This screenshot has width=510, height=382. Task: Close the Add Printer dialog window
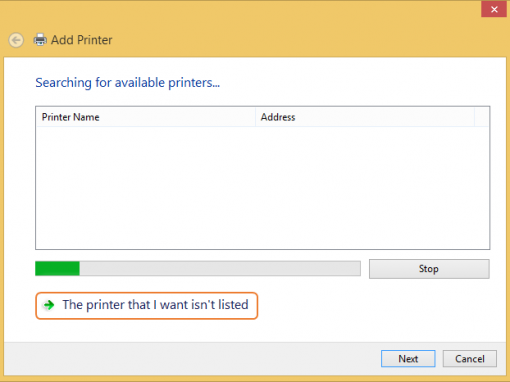[x=494, y=9]
